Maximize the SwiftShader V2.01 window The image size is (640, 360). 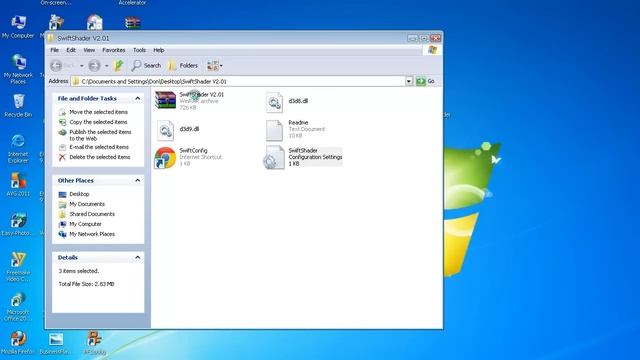pyautogui.click(x=424, y=38)
